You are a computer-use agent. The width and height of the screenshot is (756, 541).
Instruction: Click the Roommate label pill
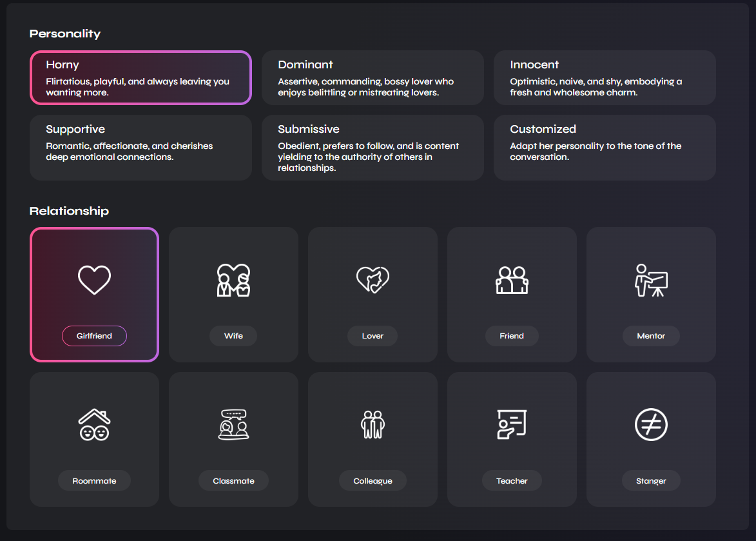click(x=94, y=481)
